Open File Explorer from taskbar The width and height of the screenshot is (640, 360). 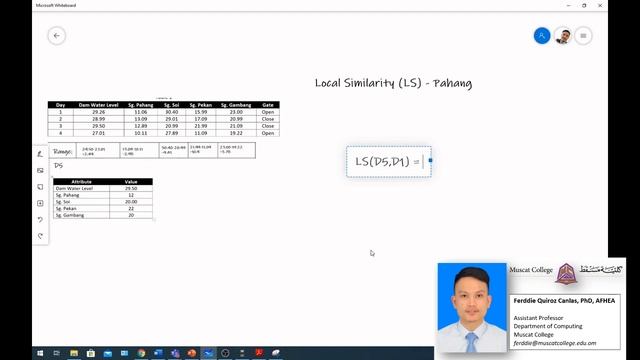pos(74,353)
